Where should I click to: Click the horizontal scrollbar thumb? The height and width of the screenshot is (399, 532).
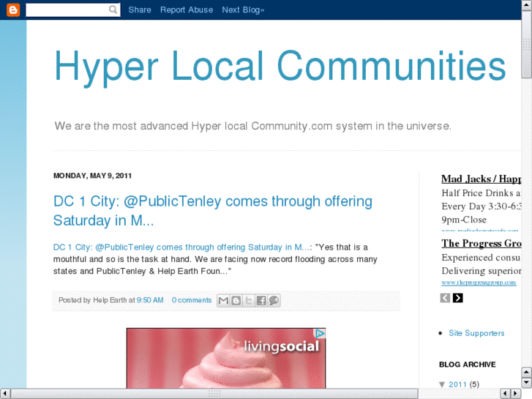point(214,394)
